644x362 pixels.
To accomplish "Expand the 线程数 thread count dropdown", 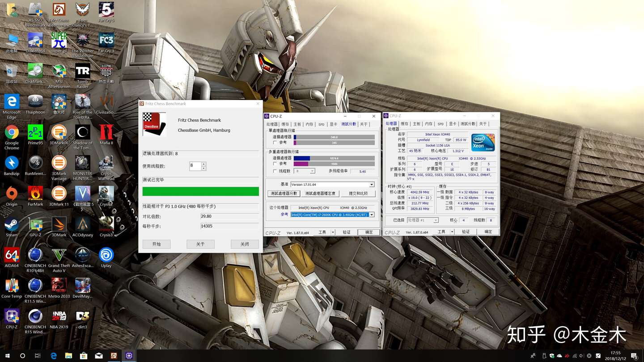I will click(x=312, y=171).
